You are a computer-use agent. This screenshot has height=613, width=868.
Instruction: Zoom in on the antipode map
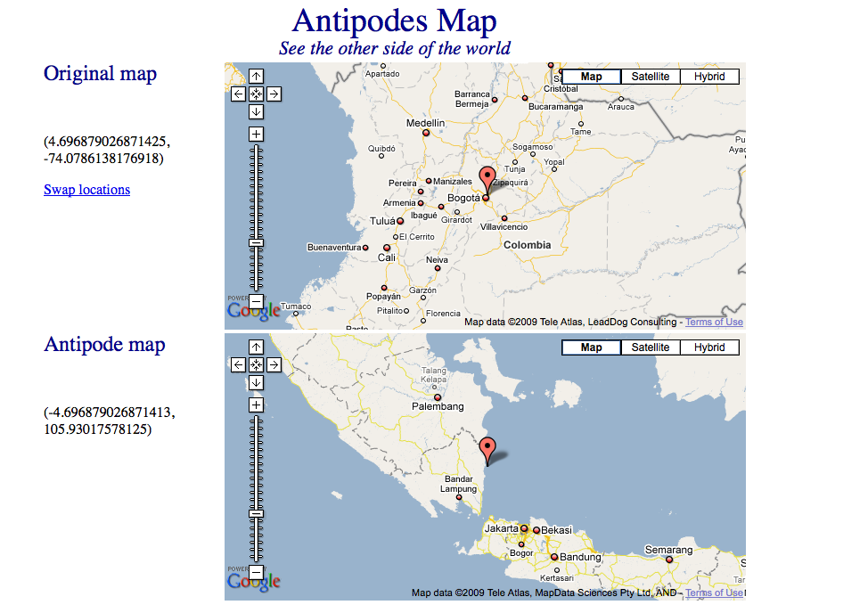pyautogui.click(x=256, y=405)
